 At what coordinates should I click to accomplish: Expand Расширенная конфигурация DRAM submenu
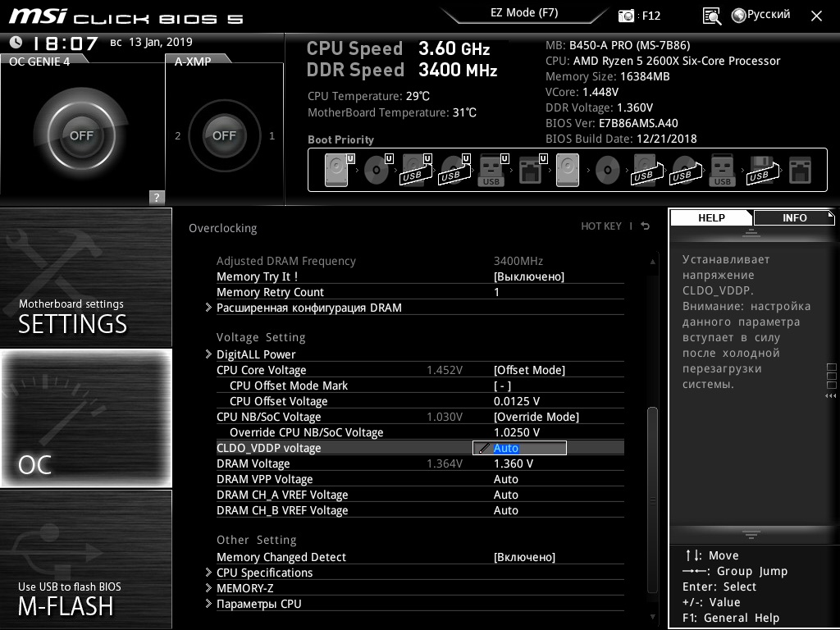308,308
